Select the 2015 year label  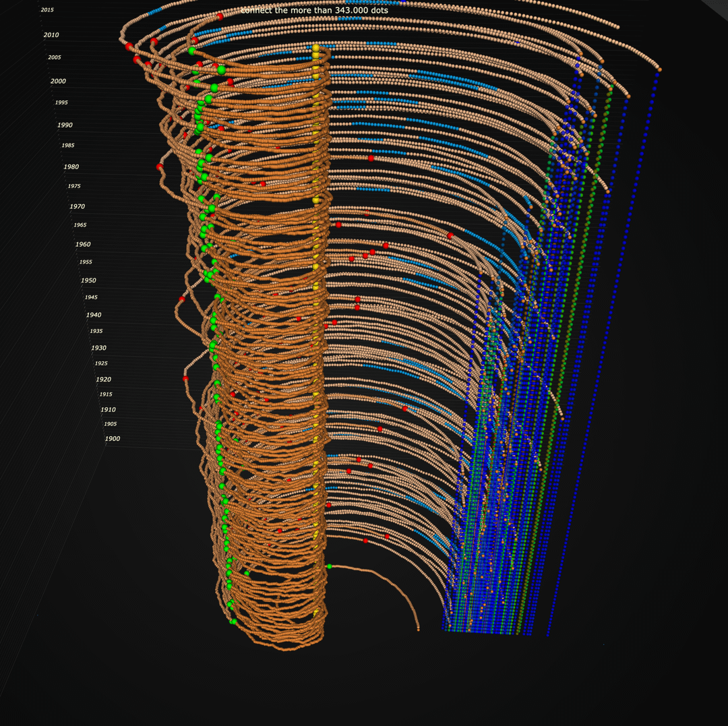pos(47,10)
